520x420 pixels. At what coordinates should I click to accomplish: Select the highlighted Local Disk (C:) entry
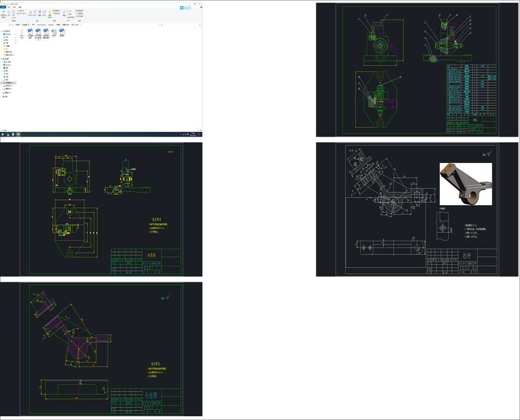coord(8,83)
